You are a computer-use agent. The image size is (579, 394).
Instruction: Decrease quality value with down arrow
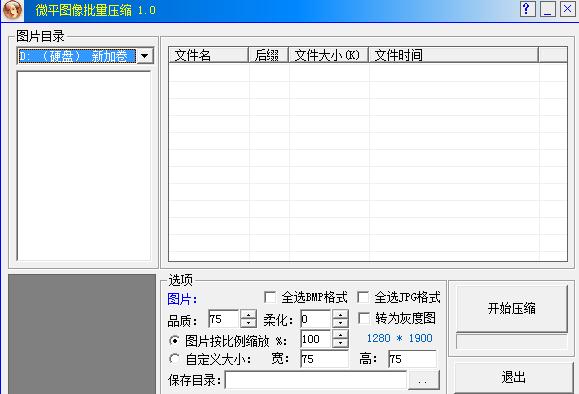249,323
